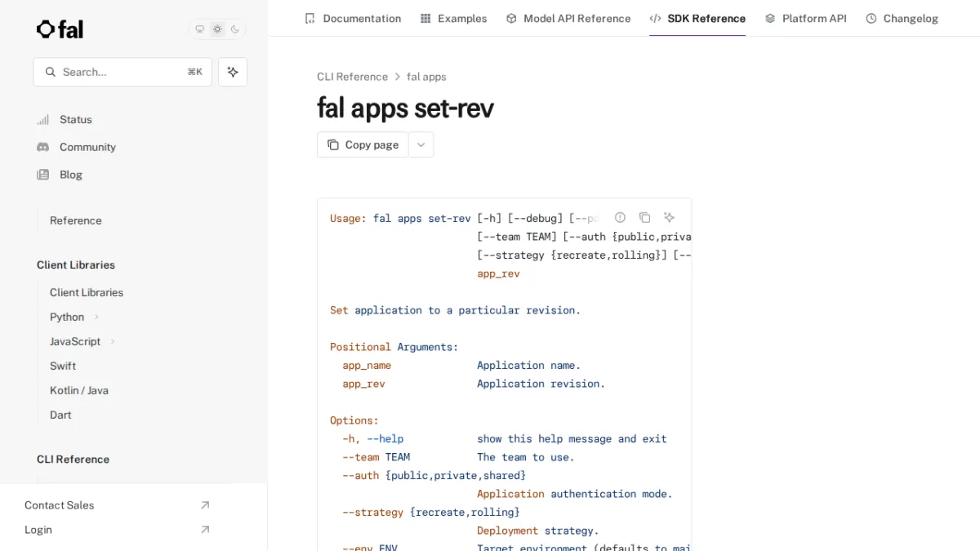Open the Model API Reference tab
The image size is (980, 551).
pyautogui.click(x=568, y=18)
